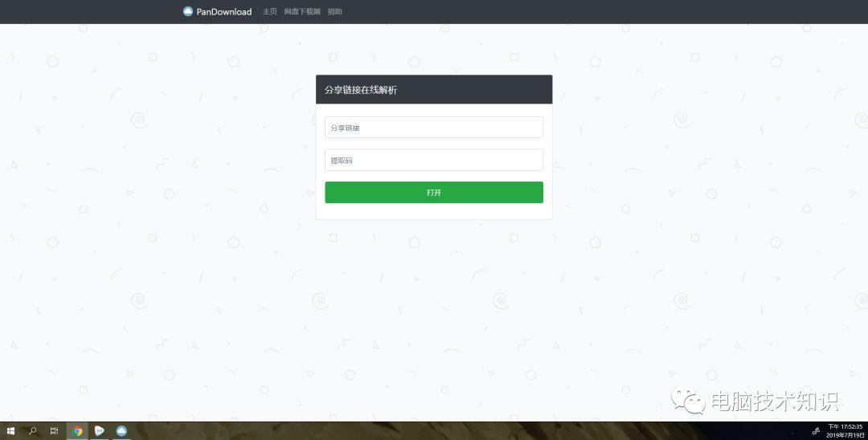This screenshot has height=440, width=868.
Task: Click the green 打开 button
Action: point(434,193)
